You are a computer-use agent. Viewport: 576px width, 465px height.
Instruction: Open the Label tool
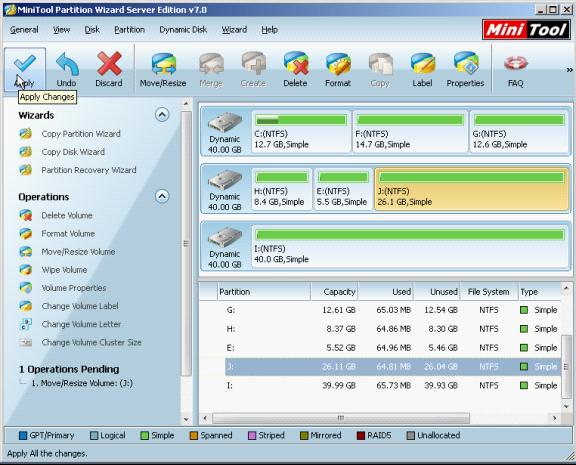422,70
